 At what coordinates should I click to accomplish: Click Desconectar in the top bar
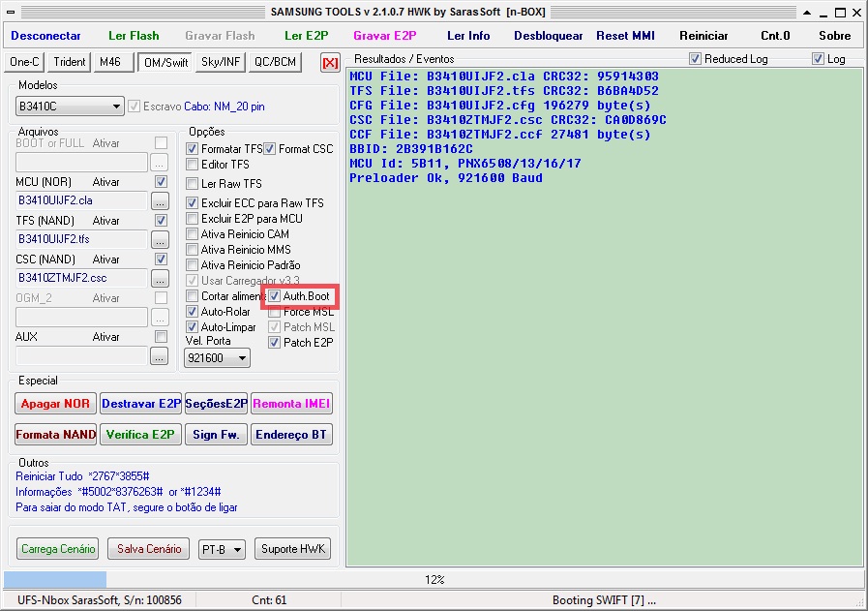(x=45, y=36)
